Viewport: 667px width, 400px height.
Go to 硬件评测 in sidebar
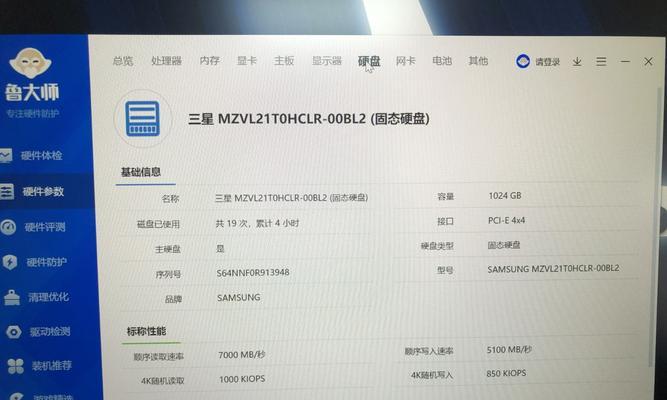click(45, 227)
